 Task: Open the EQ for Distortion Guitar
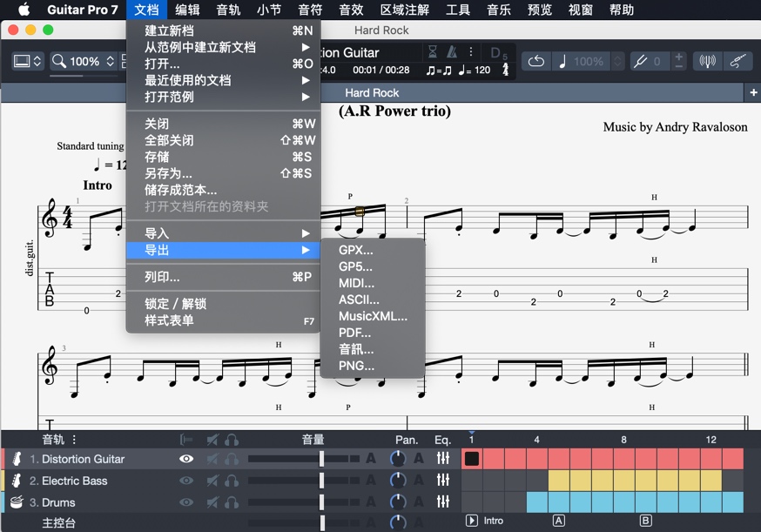pyautogui.click(x=442, y=458)
